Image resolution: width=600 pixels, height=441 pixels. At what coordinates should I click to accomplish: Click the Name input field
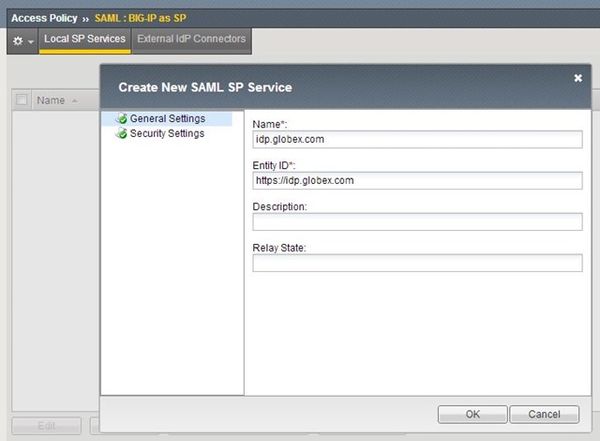417,139
